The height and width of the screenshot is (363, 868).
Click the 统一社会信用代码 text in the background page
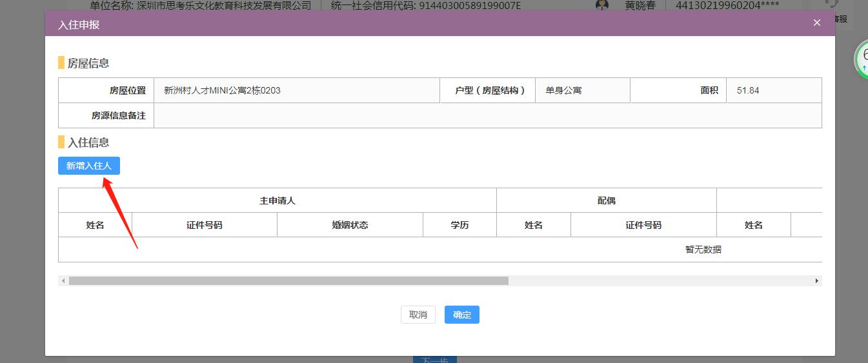(426, 6)
